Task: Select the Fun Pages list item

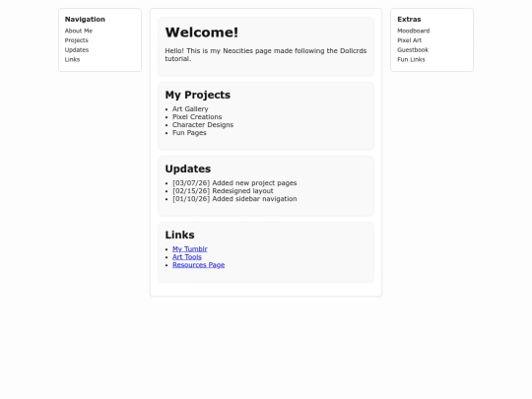Action: point(189,133)
